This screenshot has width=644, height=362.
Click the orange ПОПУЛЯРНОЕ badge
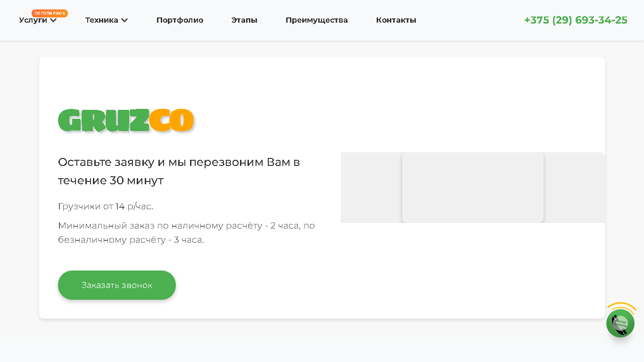(50, 13)
